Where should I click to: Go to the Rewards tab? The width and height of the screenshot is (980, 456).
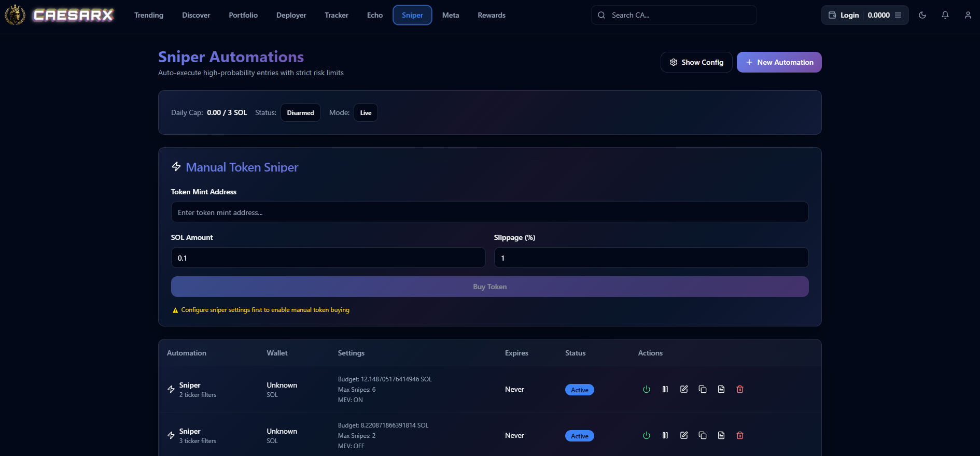(x=492, y=15)
